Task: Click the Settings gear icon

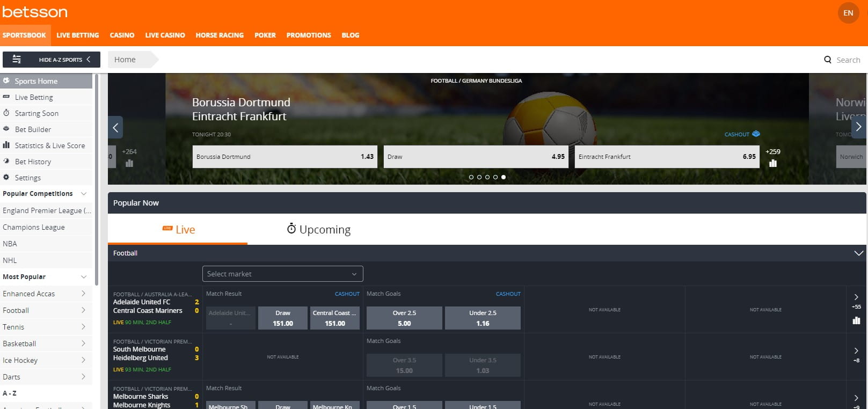Action: click(x=6, y=177)
